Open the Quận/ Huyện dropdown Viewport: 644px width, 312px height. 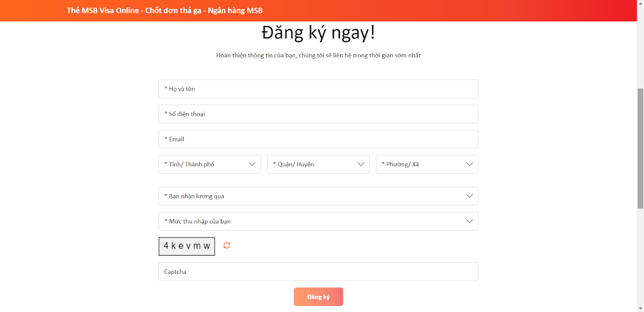[318, 164]
